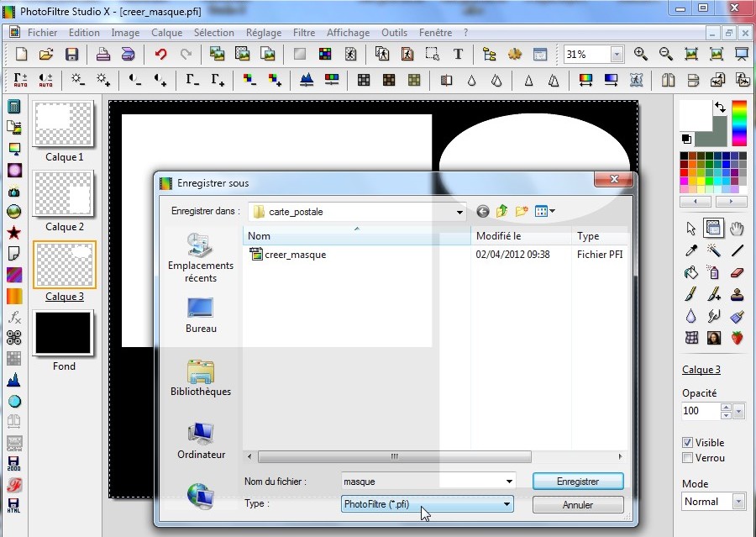Go to Bureau location
Screen dimensions: 756x537
201,315
